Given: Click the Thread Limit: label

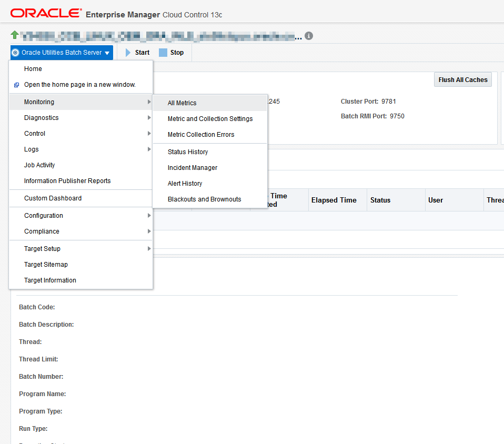Looking at the screenshot, I should (38, 359).
